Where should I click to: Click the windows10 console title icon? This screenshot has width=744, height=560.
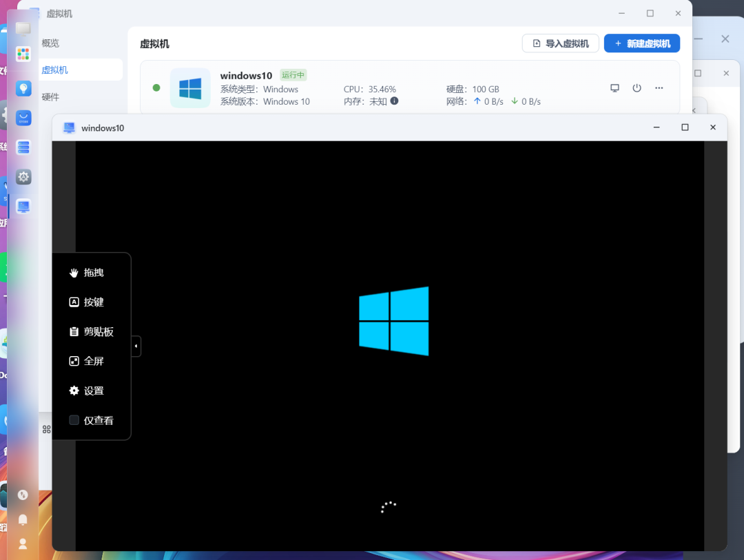[70, 127]
